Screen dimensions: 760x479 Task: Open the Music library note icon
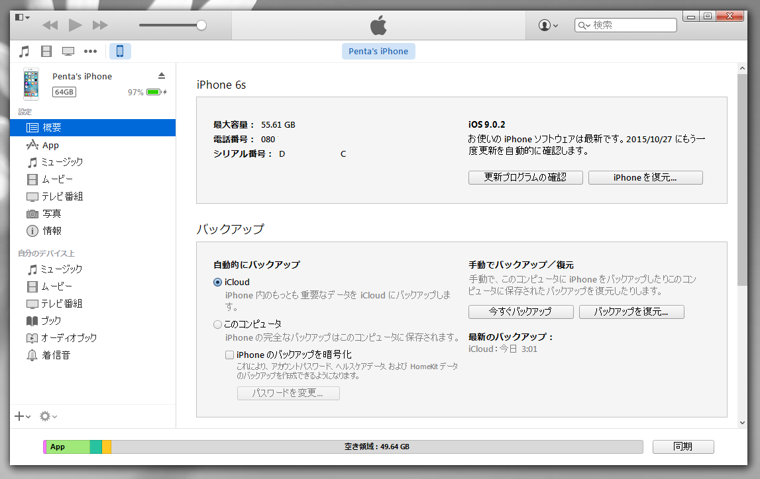point(24,51)
